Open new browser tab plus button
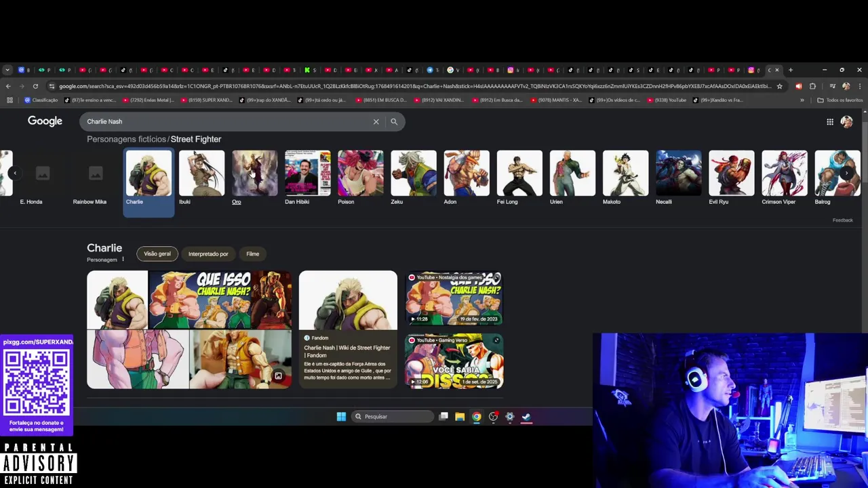 (x=790, y=70)
